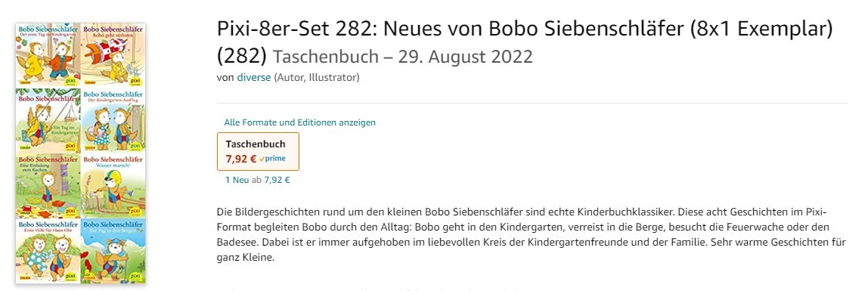
Task: Open the '1 Neu' offers link
Action: [x=237, y=180]
